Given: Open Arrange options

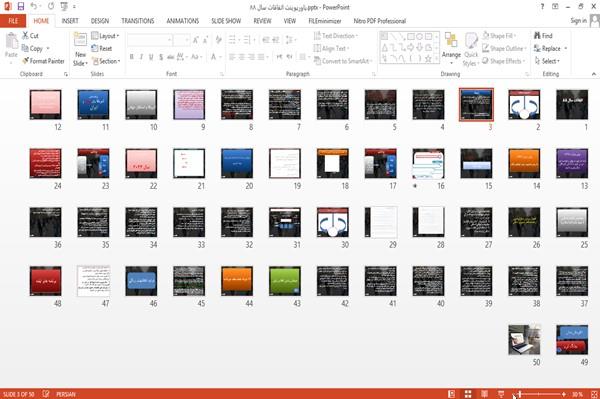Looking at the screenshot, I should [451, 49].
